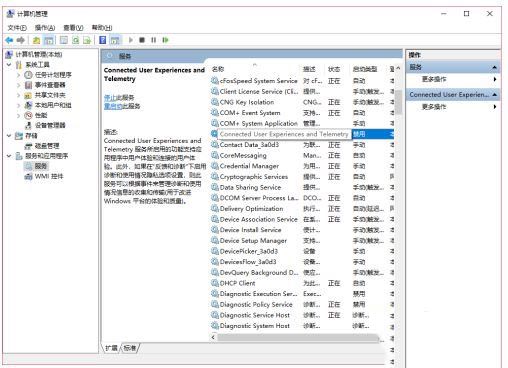Click the CoreMessaging service gear icon
The width and height of the screenshot is (508, 368).
coord(215,155)
